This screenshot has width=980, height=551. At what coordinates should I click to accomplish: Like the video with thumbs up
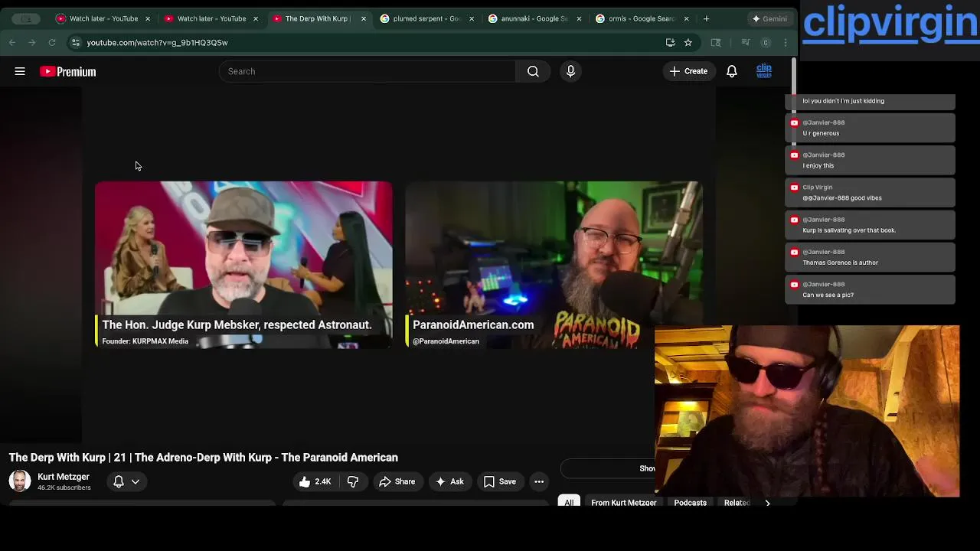[x=315, y=481]
